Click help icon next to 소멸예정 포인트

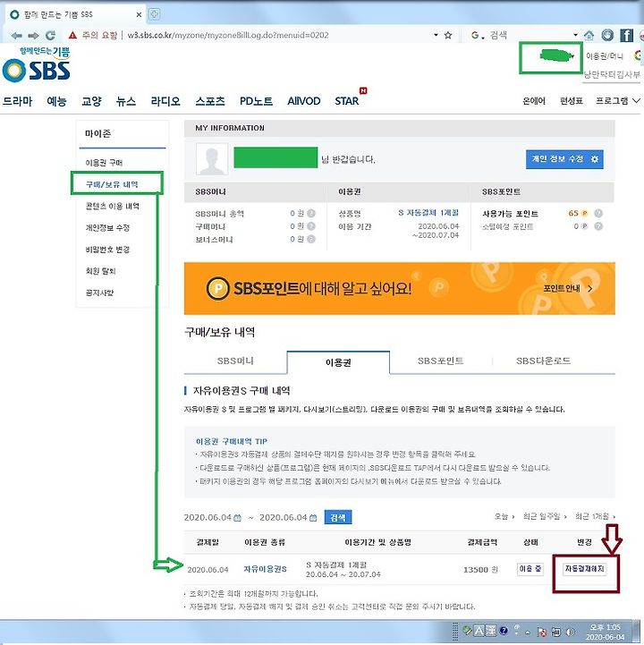[x=598, y=226]
